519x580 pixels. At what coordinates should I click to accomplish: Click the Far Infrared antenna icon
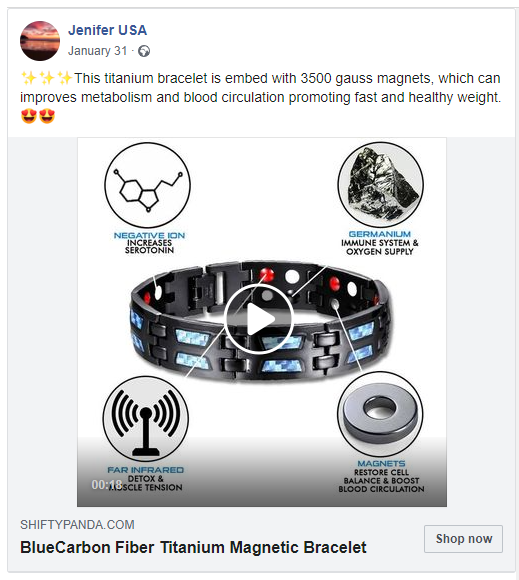pos(146,419)
